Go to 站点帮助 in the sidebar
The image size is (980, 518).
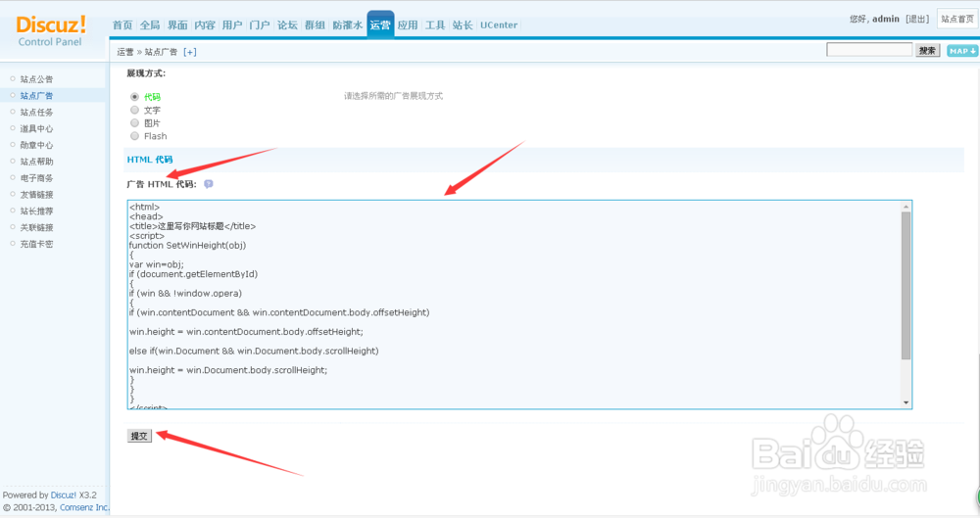(36, 162)
